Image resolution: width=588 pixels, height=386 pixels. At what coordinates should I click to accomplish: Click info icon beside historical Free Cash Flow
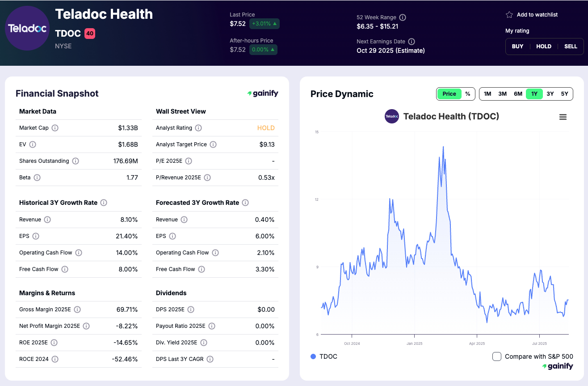[65, 269]
